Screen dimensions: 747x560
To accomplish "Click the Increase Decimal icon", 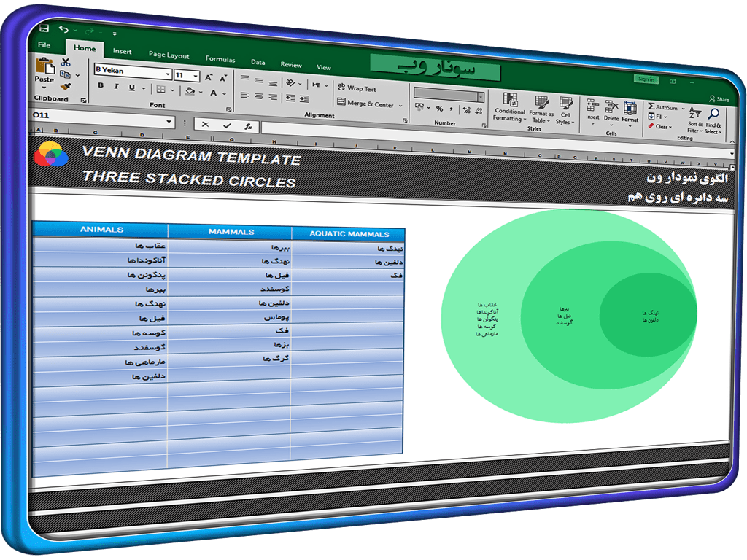I will 466,110.
